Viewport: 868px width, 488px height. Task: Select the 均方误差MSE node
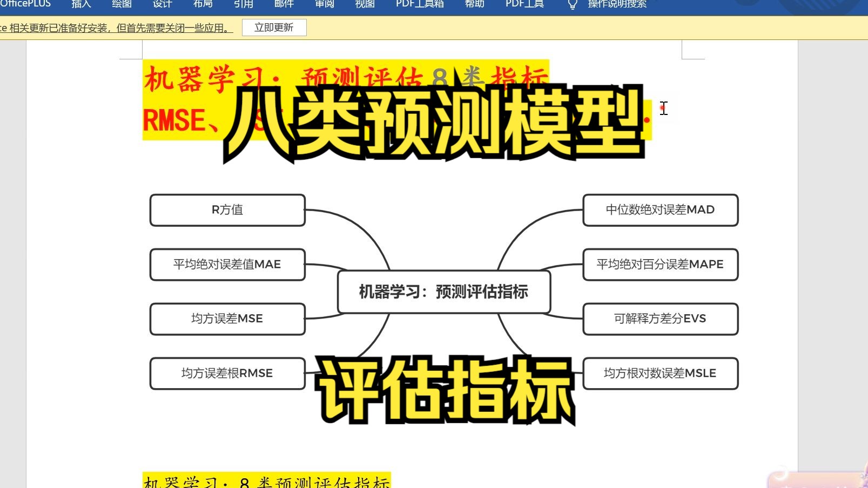pos(227,319)
